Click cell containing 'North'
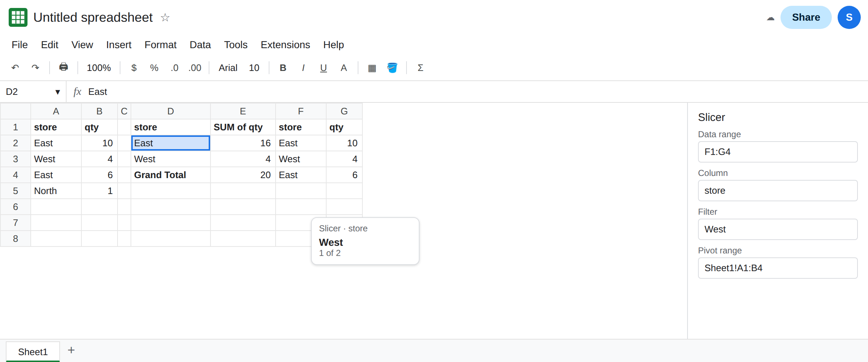The image size is (868, 362). click(56, 191)
